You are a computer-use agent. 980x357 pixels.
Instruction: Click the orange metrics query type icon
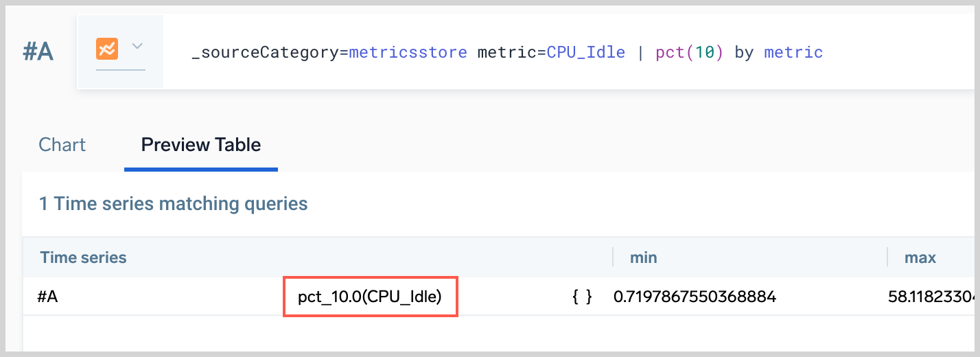point(106,49)
